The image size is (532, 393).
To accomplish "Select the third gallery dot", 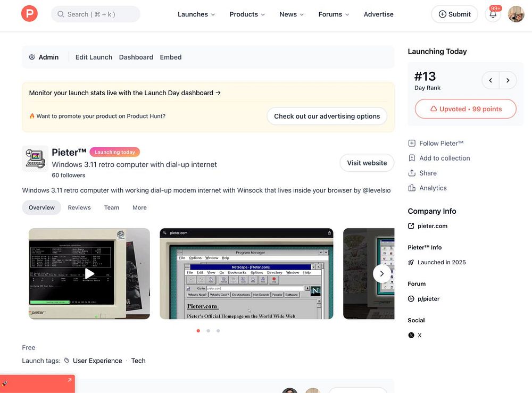I will [218, 331].
